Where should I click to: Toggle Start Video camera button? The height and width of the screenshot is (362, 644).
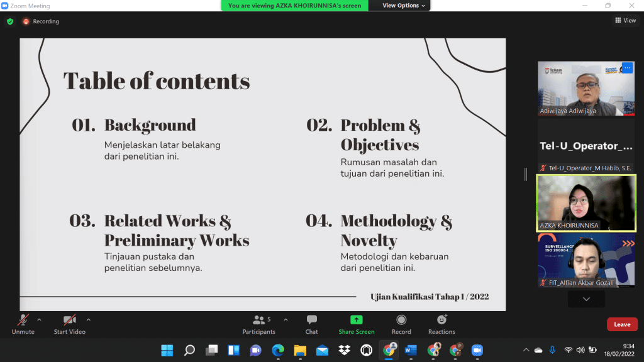coord(69,320)
